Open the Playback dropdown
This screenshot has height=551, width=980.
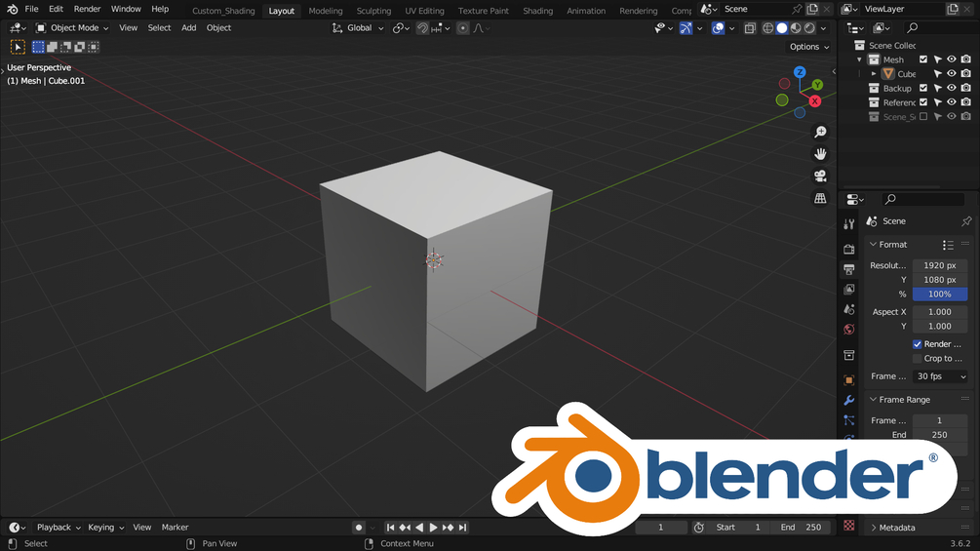pyautogui.click(x=59, y=528)
